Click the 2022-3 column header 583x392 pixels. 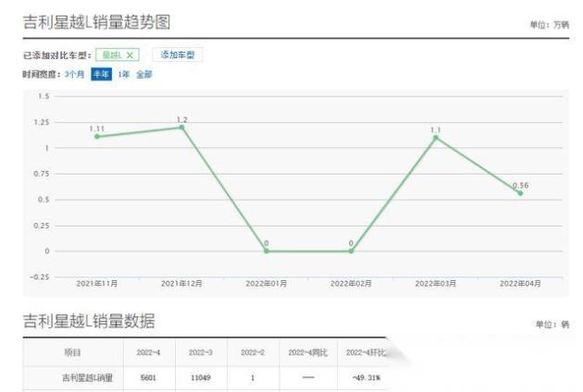[201, 352]
